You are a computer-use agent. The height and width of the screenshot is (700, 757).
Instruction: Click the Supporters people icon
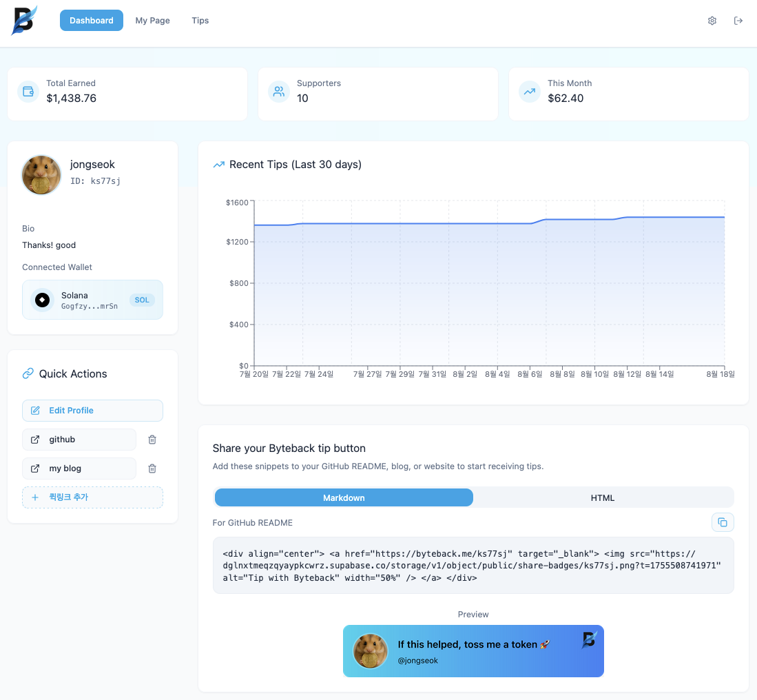pyautogui.click(x=278, y=91)
